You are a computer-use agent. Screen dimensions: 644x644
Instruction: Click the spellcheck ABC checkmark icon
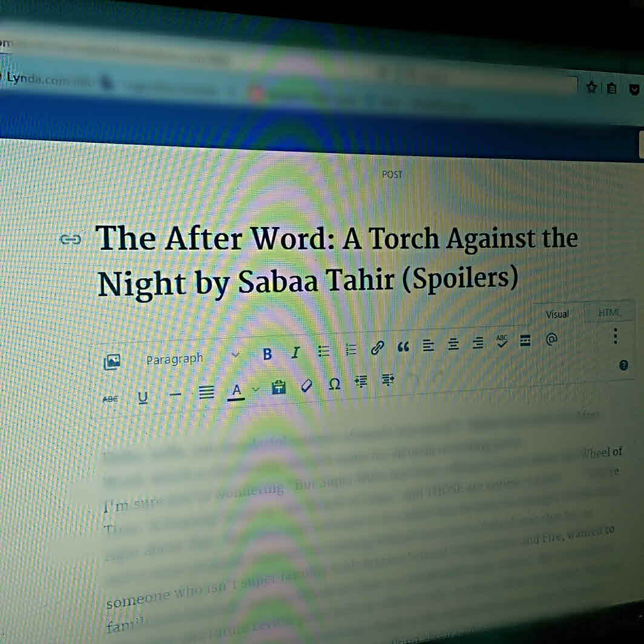point(502,341)
